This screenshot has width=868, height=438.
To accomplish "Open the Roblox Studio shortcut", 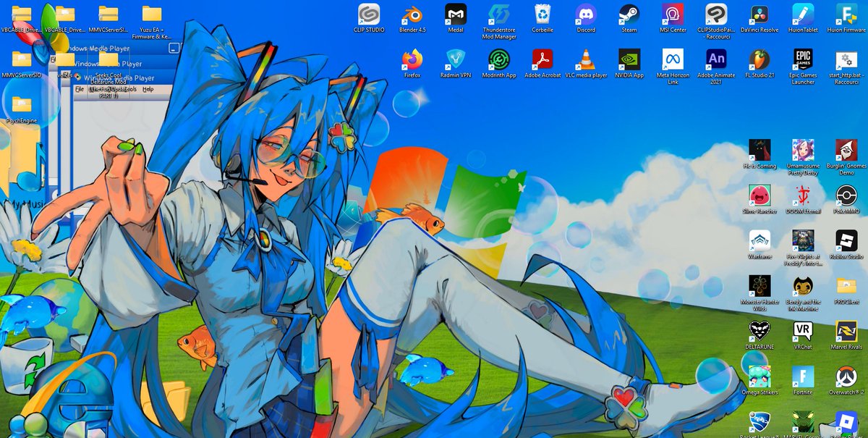I will point(846,240).
